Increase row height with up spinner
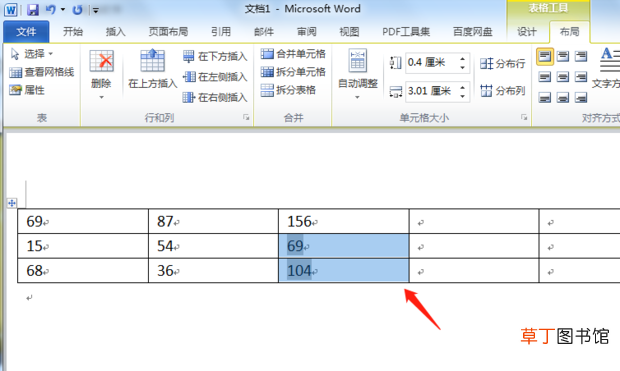Image resolution: width=620 pixels, height=371 pixels. 463,59
